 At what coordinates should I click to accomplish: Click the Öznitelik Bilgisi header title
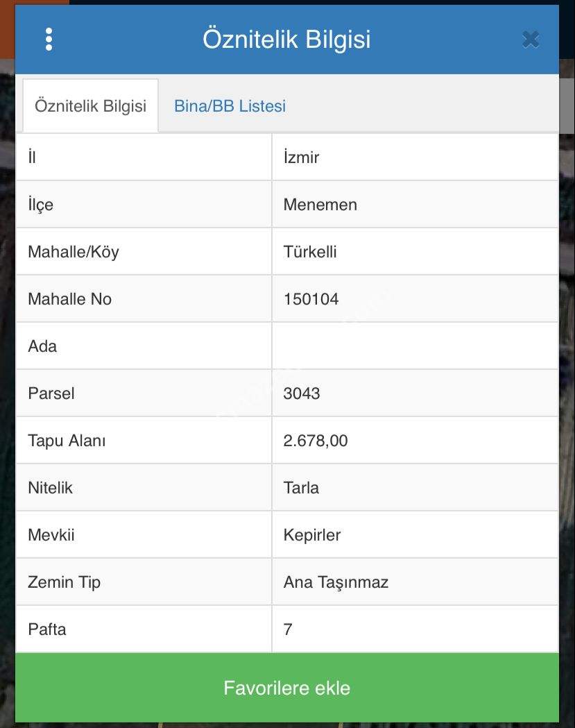pos(286,40)
